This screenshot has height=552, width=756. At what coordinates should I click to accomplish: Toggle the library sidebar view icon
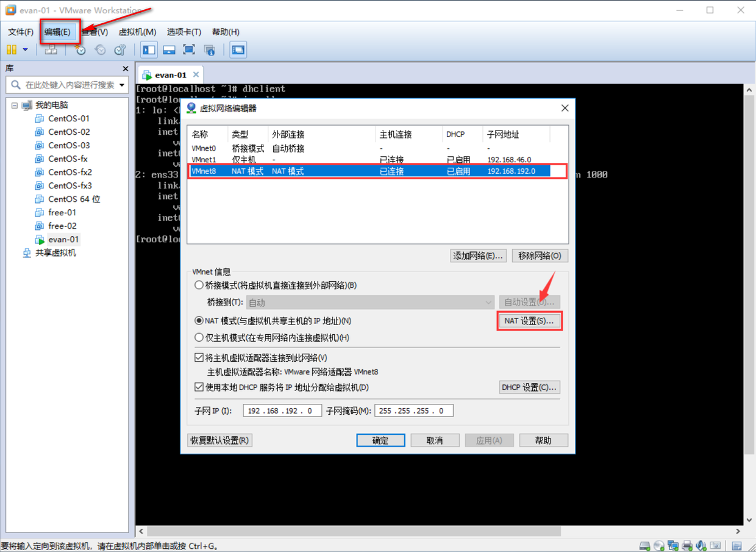coord(149,50)
